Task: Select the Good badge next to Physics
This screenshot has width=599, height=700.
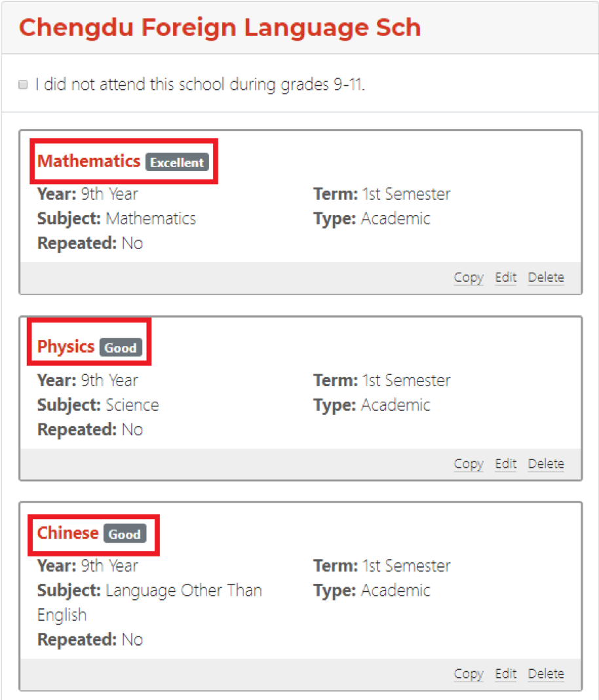Action: (x=121, y=348)
